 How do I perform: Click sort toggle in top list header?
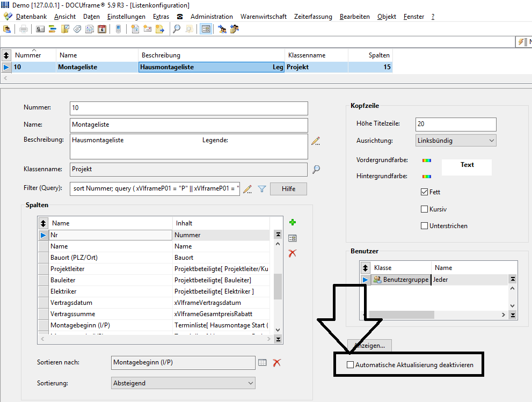6,55
